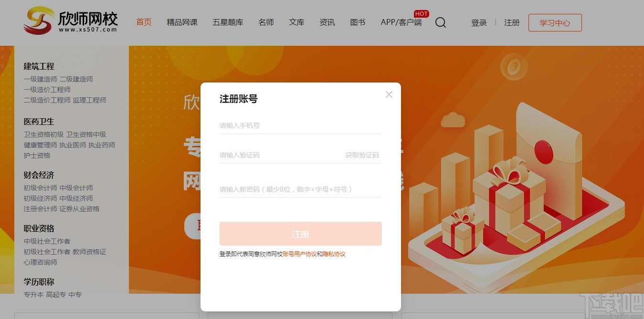This screenshot has width=644, height=319.
Task: Open the 精品网课 menu item
Action: coord(182,22)
